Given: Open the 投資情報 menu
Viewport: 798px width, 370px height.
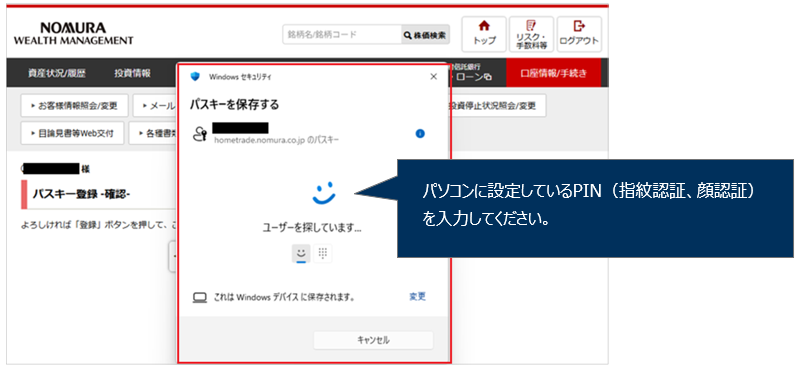Looking at the screenshot, I should coord(132,73).
